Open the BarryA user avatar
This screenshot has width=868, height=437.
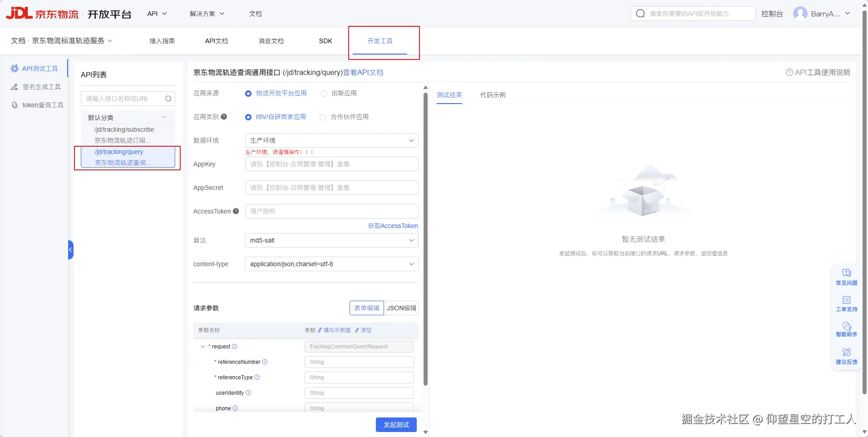tap(800, 14)
